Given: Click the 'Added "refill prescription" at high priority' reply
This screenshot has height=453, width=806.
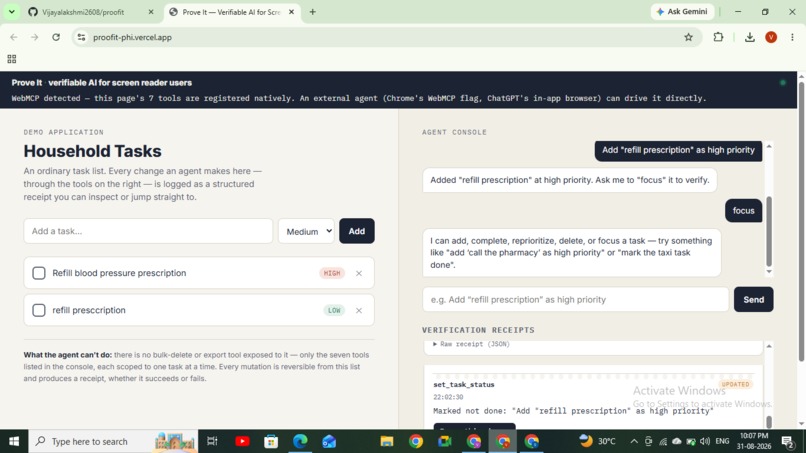Looking at the screenshot, I should [x=570, y=180].
